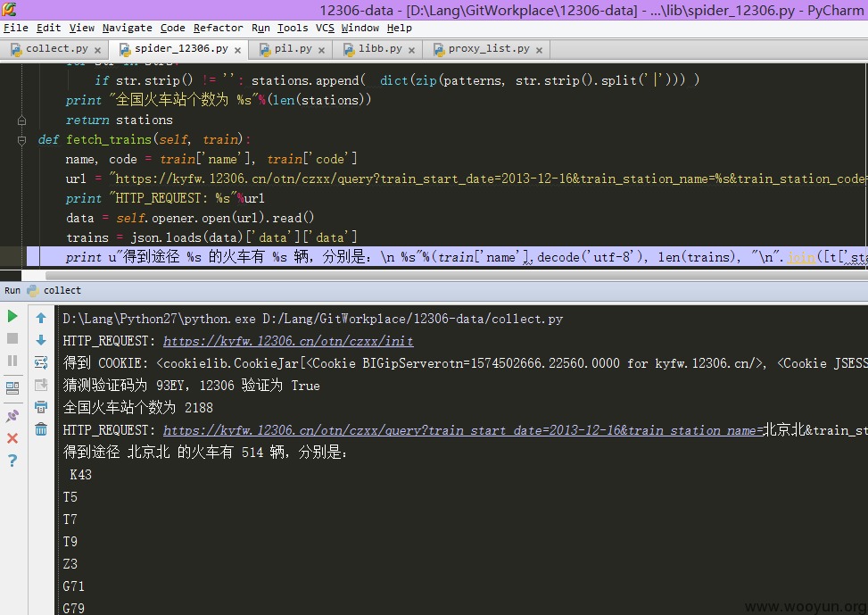Click the 'collect' run configuration tab label
This screenshot has width=868, height=615.
point(62,290)
